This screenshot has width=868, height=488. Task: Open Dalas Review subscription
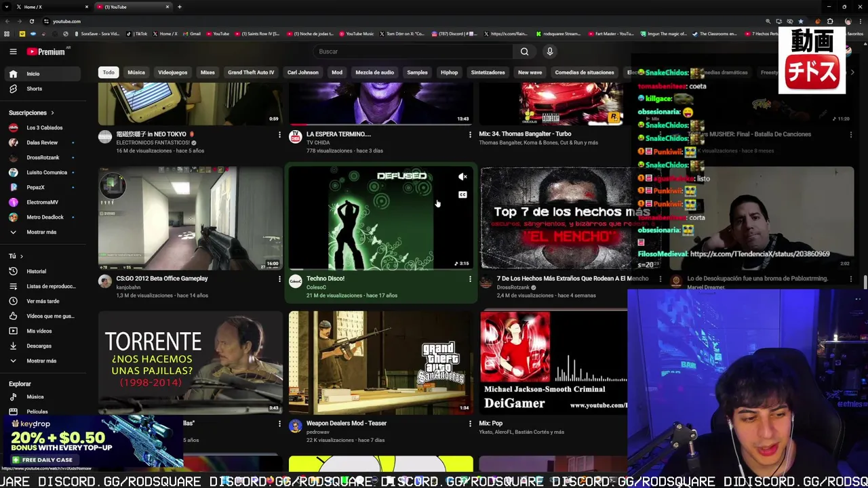(x=42, y=142)
